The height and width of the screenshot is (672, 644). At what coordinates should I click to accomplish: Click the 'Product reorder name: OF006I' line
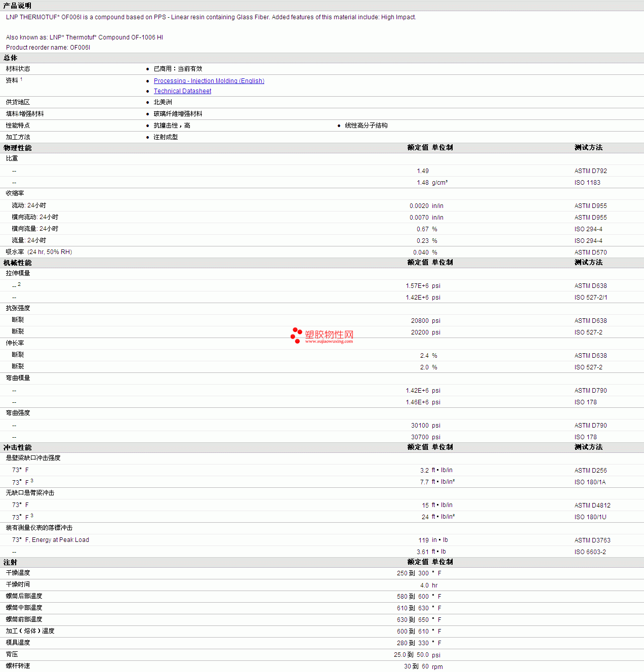[x=48, y=48]
